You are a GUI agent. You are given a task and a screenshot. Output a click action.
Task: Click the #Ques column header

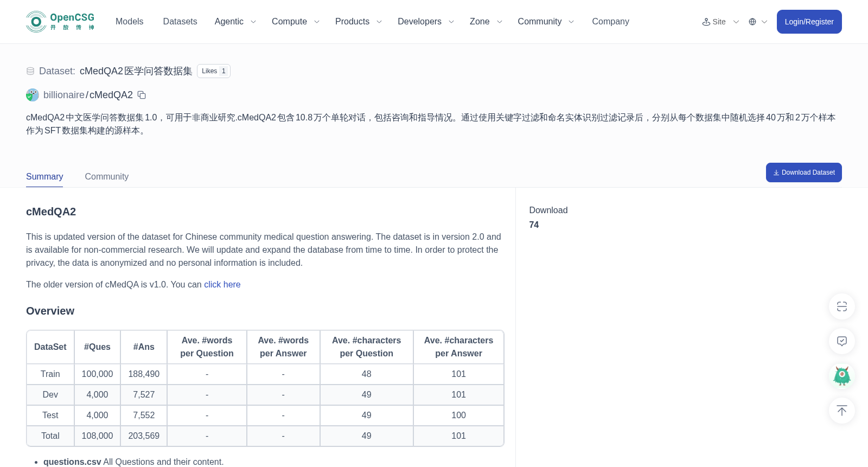pos(97,347)
